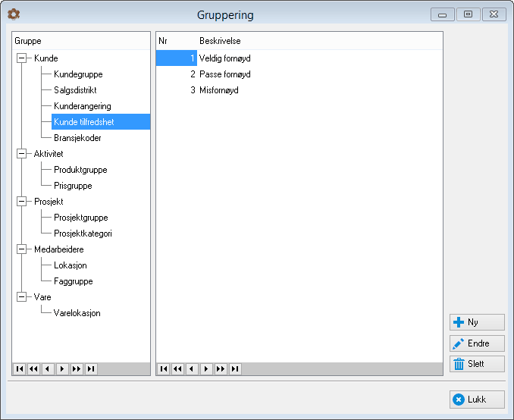Viewport: 514px width, 420px height.
Task: Click the Ny button to add entry
Action: pyautogui.click(x=477, y=322)
